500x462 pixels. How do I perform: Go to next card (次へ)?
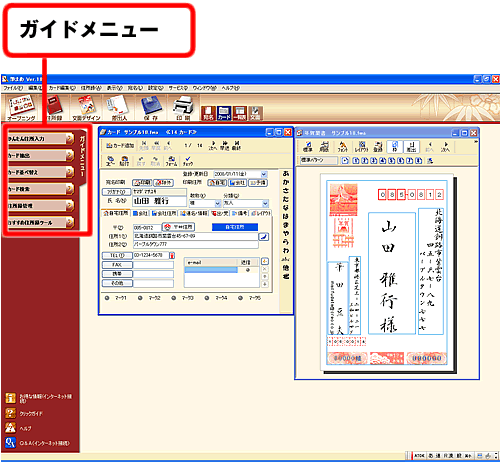tap(213, 146)
